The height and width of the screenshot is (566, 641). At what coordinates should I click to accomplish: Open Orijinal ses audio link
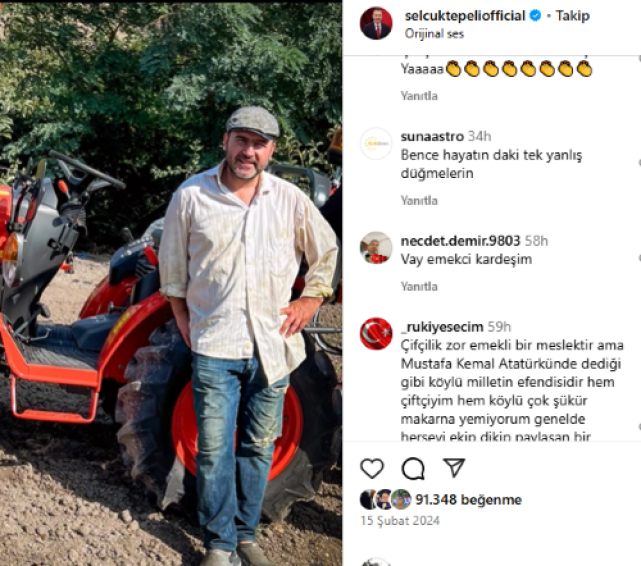[434, 34]
